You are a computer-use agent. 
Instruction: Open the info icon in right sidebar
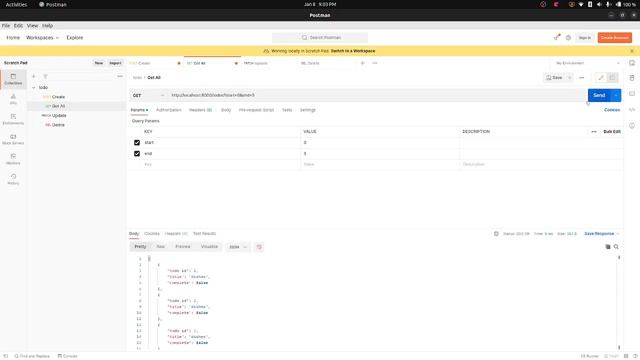pos(632,125)
